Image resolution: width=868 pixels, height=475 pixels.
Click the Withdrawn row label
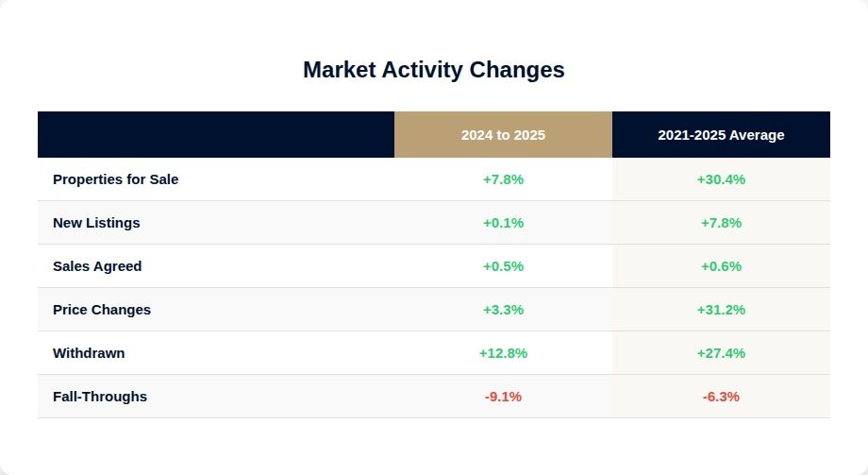tap(89, 353)
